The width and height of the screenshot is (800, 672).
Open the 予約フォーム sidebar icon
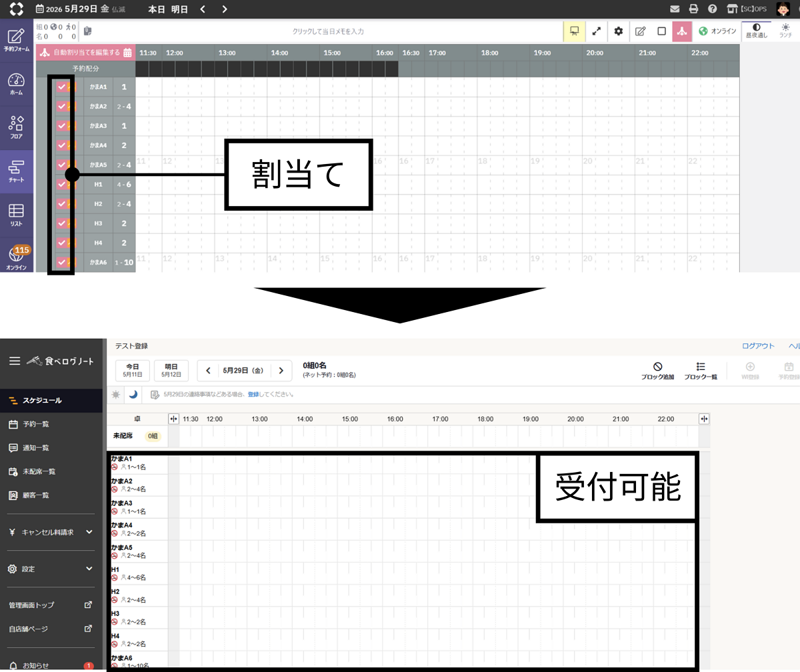pos(17,41)
